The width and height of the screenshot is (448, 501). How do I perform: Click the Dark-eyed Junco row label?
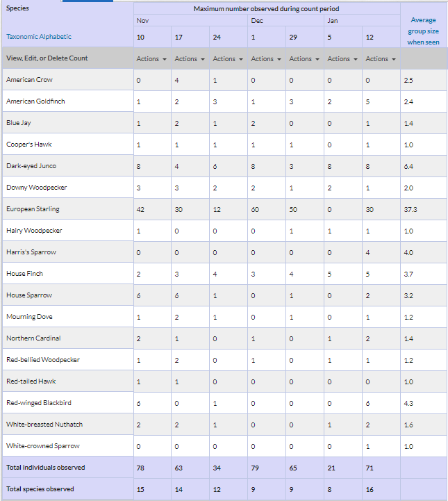click(x=31, y=166)
